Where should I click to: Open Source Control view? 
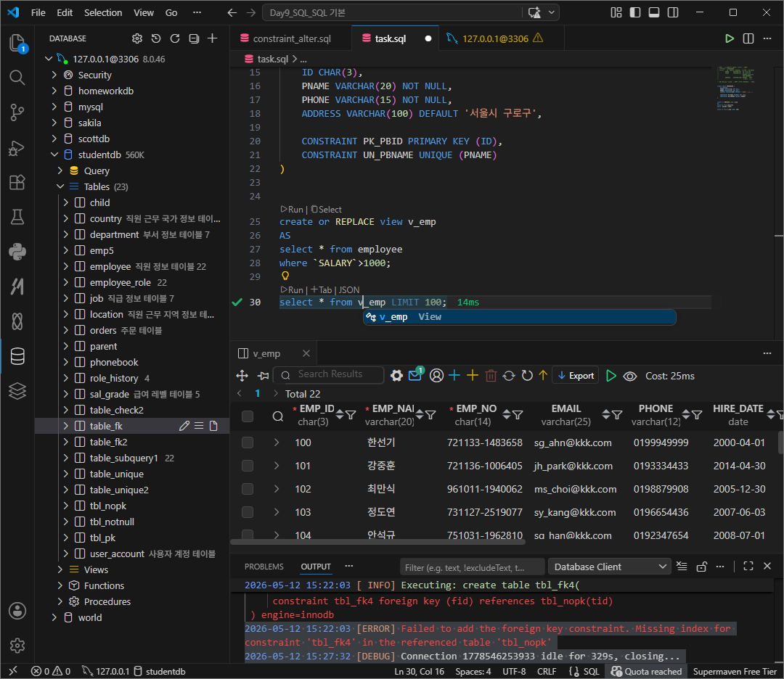(17, 112)
